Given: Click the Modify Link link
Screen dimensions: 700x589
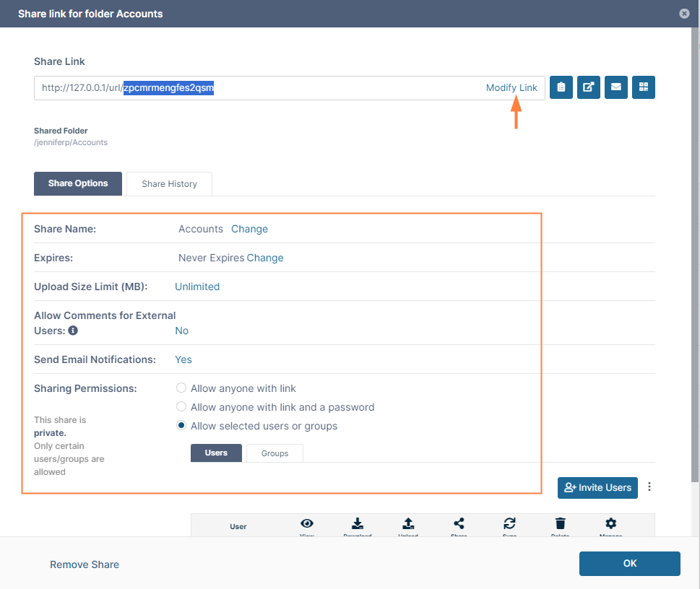Looking at the screenshot, I should [511, 88].
